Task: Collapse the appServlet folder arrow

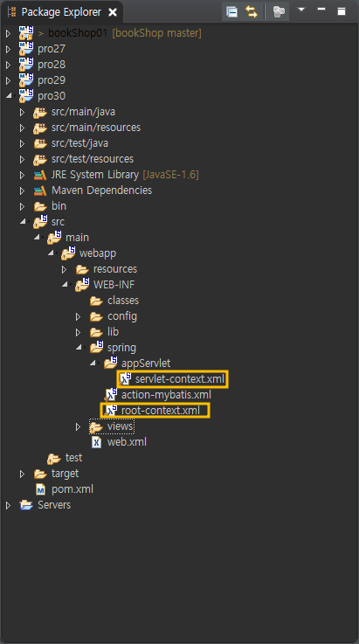Action: pyautogui.click(x=93, y=364)
